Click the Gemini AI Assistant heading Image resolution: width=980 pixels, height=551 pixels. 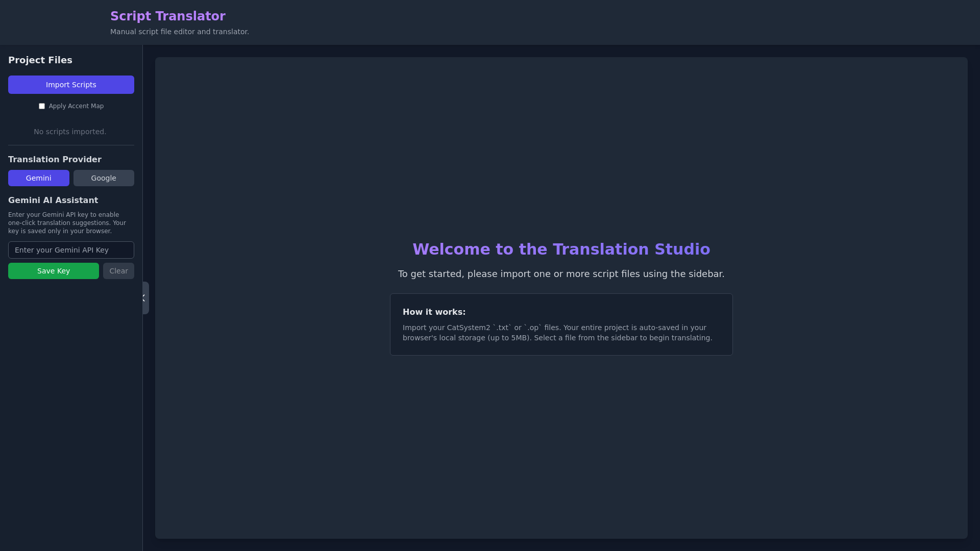(53, 201)
